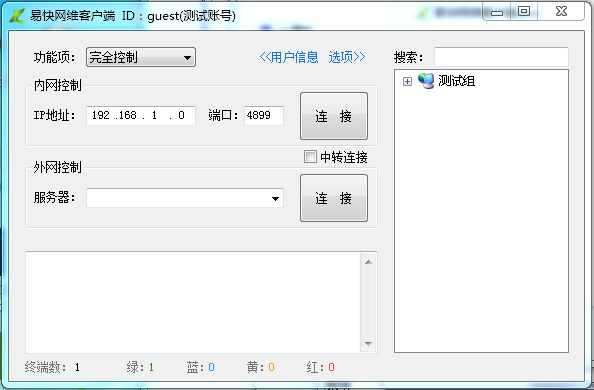Click the IP地址 input field
This screenshot has height=390, width=594.
[x=141, y=116]
